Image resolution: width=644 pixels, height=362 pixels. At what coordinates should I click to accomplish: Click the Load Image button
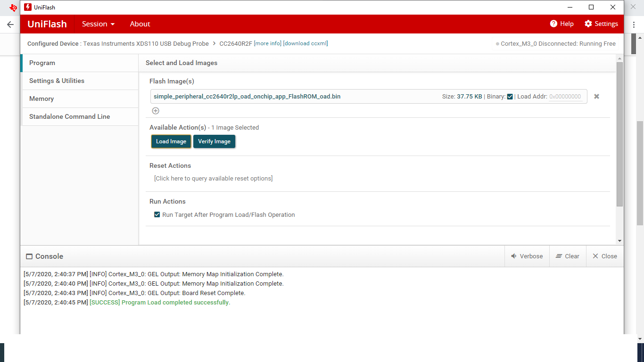tap(171, 141)
